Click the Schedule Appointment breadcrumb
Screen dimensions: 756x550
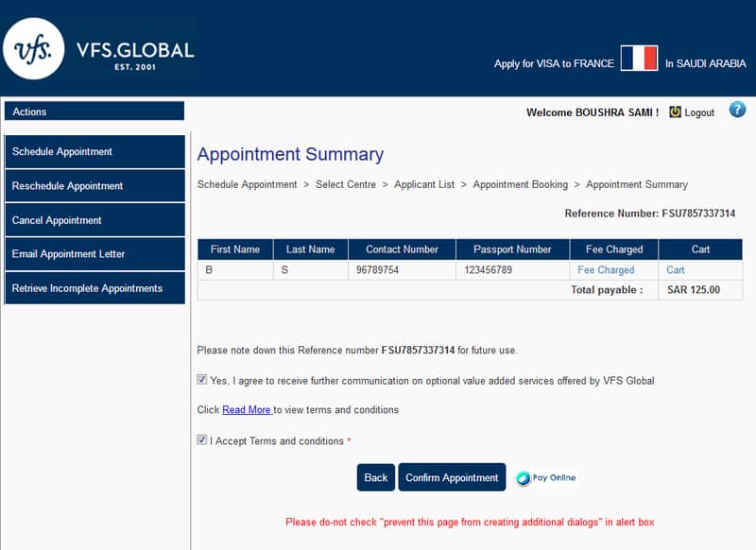(x=248, y=184)
